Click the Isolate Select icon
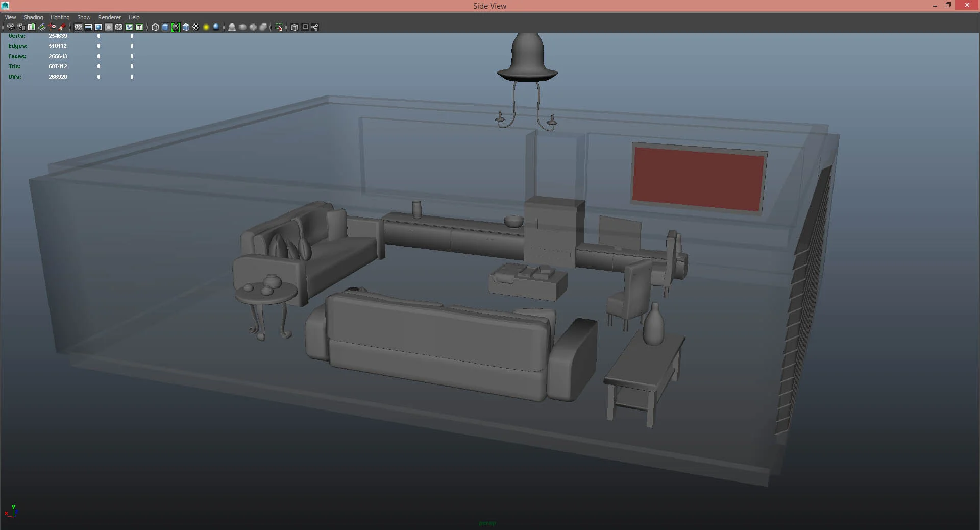 [279, 27]
